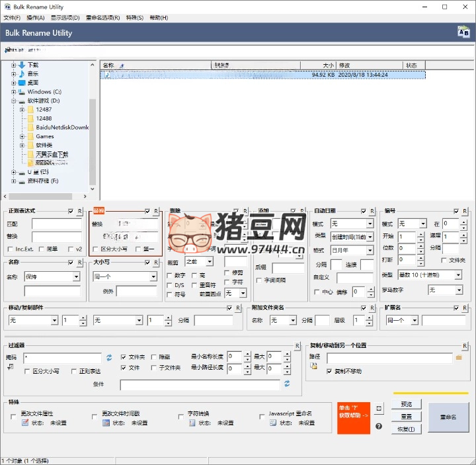Open the 文件(F) menu

(x=12, y=18)
